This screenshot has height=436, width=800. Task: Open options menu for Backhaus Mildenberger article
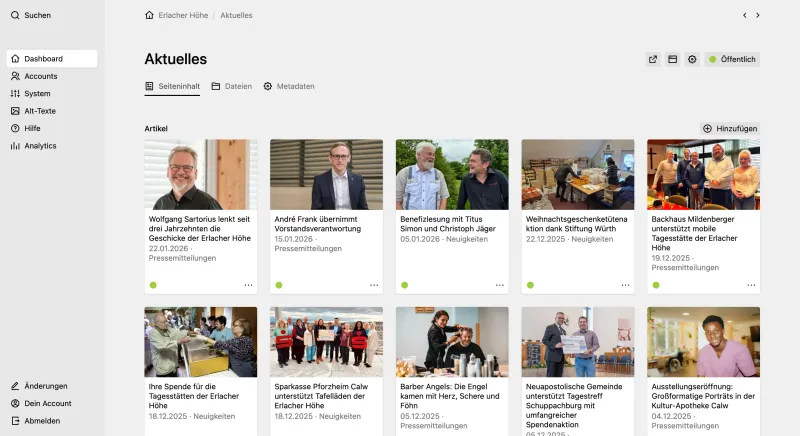click(751, 285)
